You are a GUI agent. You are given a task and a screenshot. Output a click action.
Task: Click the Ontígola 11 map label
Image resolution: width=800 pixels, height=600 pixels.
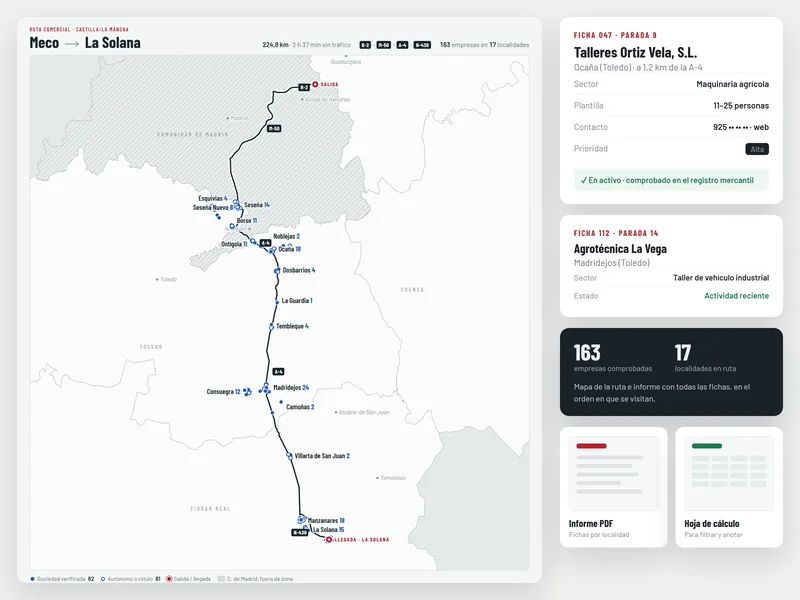click(x=234, y=244)
